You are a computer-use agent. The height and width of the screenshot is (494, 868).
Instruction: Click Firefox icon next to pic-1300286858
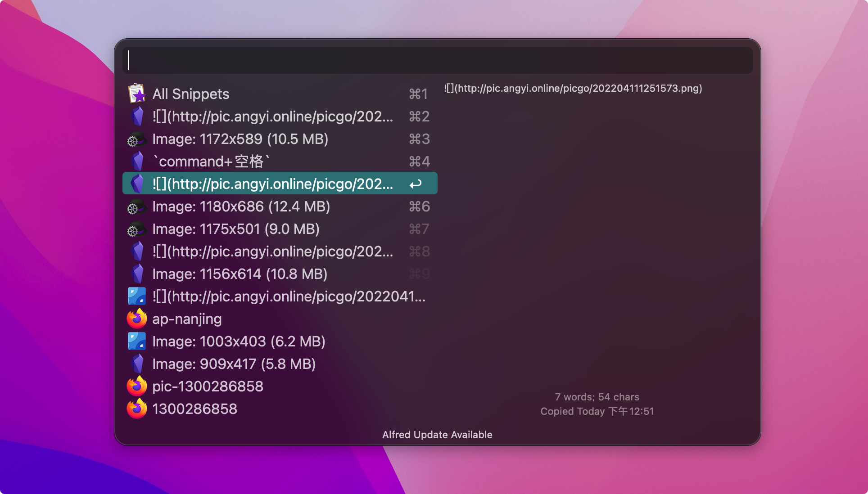tap(137, 386)
